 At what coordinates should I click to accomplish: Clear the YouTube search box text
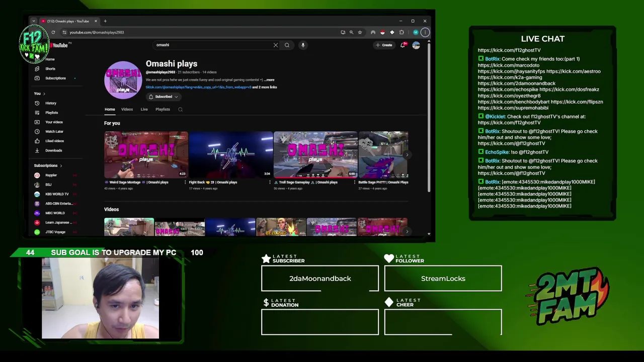(276, 45)
